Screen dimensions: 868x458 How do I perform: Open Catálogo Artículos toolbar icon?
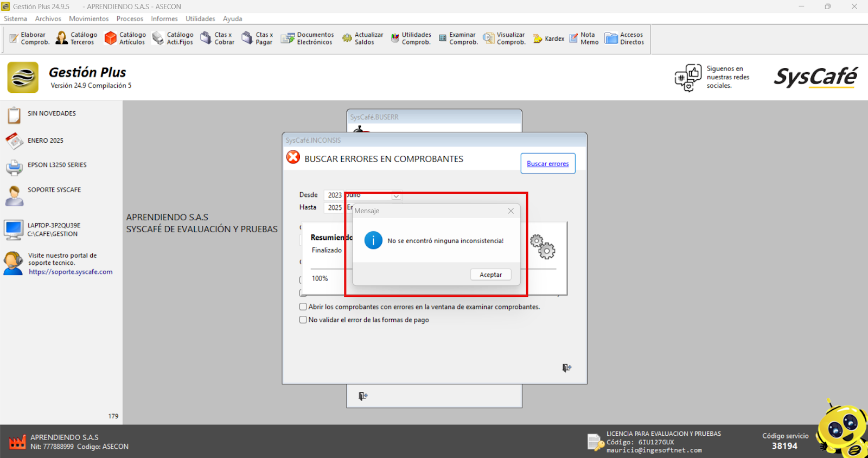[125, 39]
